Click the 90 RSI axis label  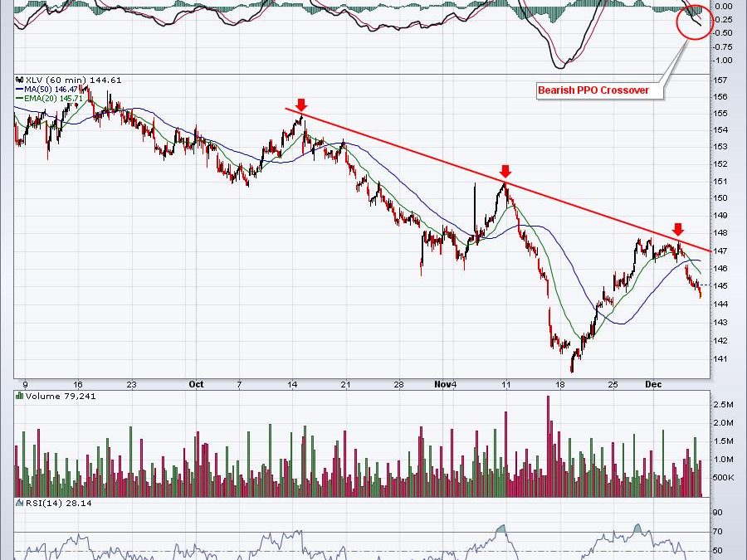tap(718, 513)
